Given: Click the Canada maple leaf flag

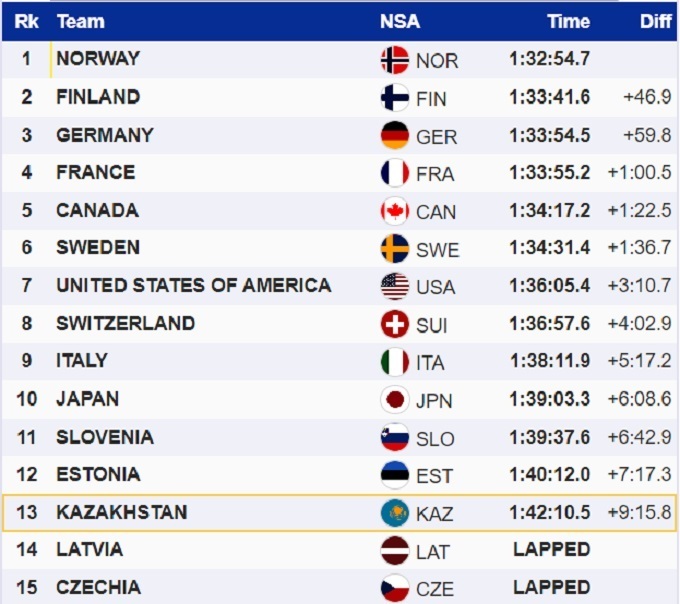Looking at the screenshot, I should (x=395, y=211).
